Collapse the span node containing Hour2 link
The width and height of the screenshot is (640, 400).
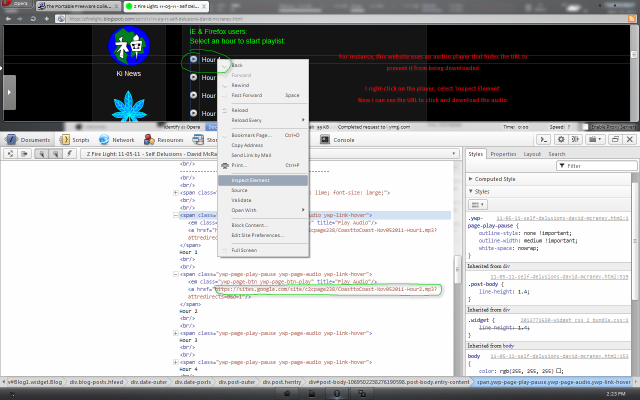coord(176,274)
